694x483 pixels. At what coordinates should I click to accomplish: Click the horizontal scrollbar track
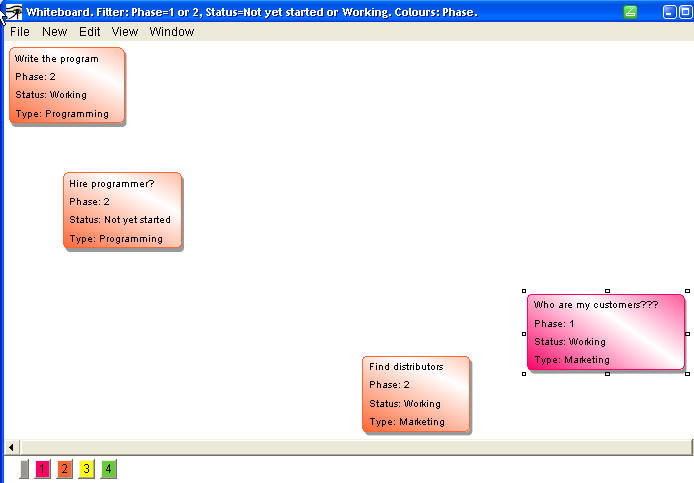pos(356,447)
